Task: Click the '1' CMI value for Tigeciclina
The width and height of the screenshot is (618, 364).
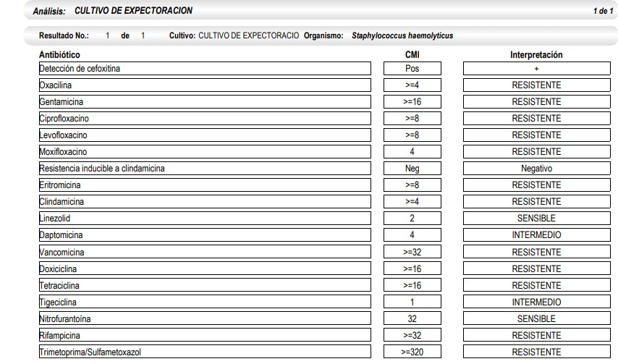Action: click(412, 302)
